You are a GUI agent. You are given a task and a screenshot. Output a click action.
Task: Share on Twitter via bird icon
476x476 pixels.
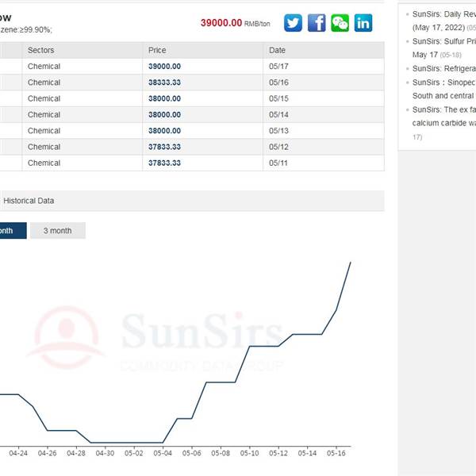coord(294,23)
